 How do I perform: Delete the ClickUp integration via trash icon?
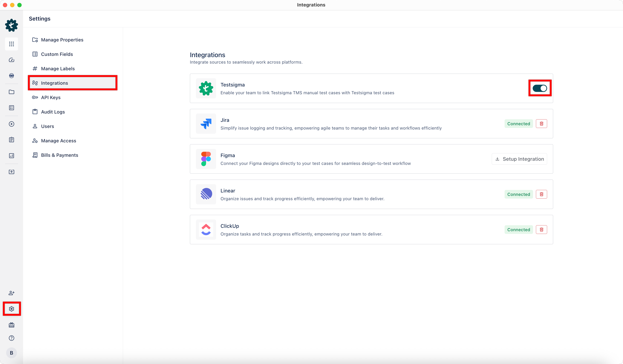[x=541, y=230]
